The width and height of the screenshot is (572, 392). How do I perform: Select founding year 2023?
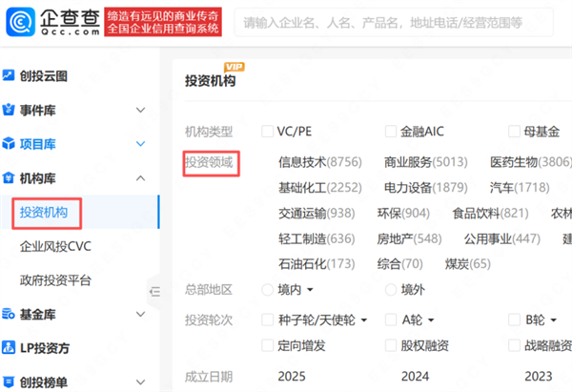point(539,377)
